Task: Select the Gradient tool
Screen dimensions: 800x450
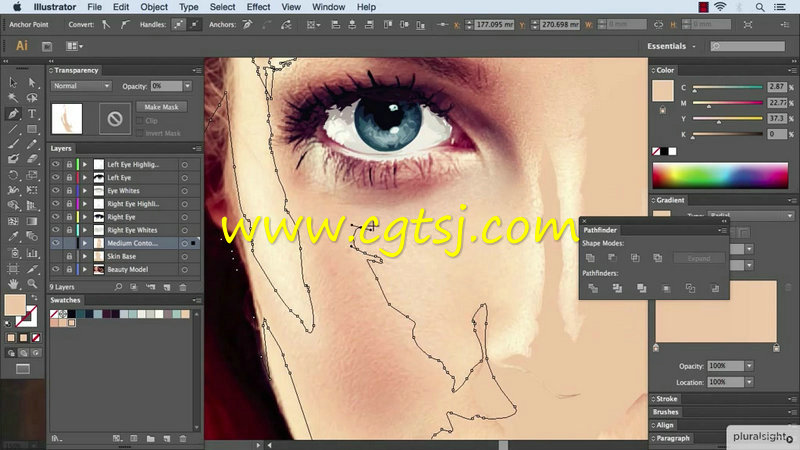Action: (x=32, y=221)
